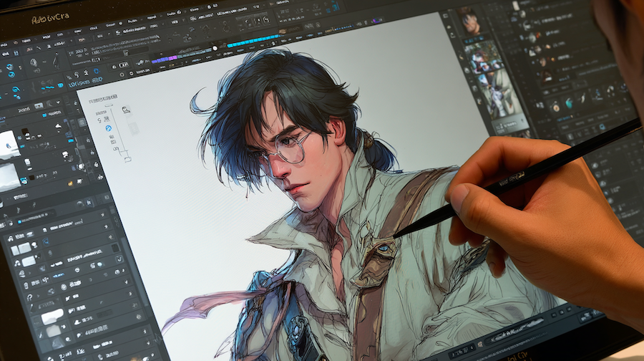Image resolution: width=644 pixels, height=361 pixels.
Task: Click the top blue ring icon in left toolbar
Action: [x=10, y=67]
